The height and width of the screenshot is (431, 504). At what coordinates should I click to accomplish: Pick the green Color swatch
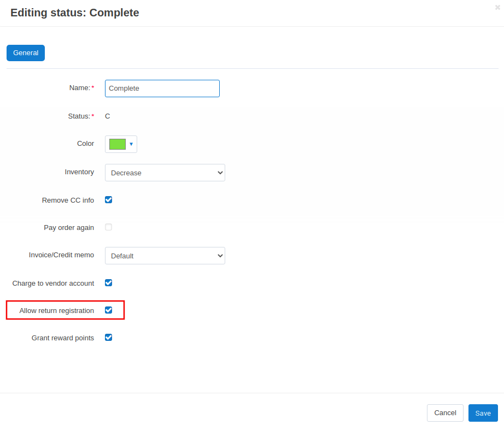click(x=118, y=144)
